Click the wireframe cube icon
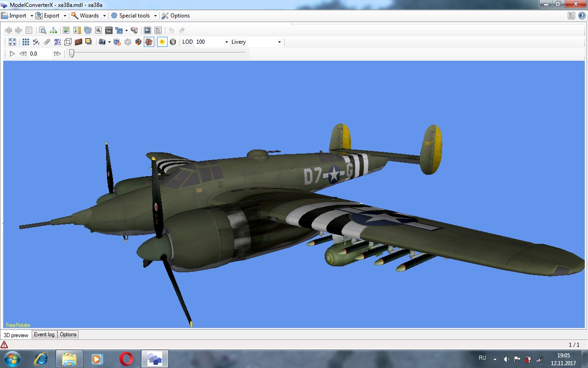 [68, 42]
